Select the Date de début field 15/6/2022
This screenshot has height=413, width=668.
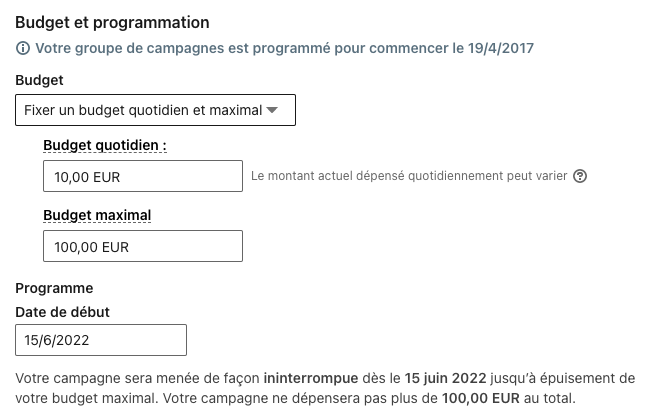(101, 340)
